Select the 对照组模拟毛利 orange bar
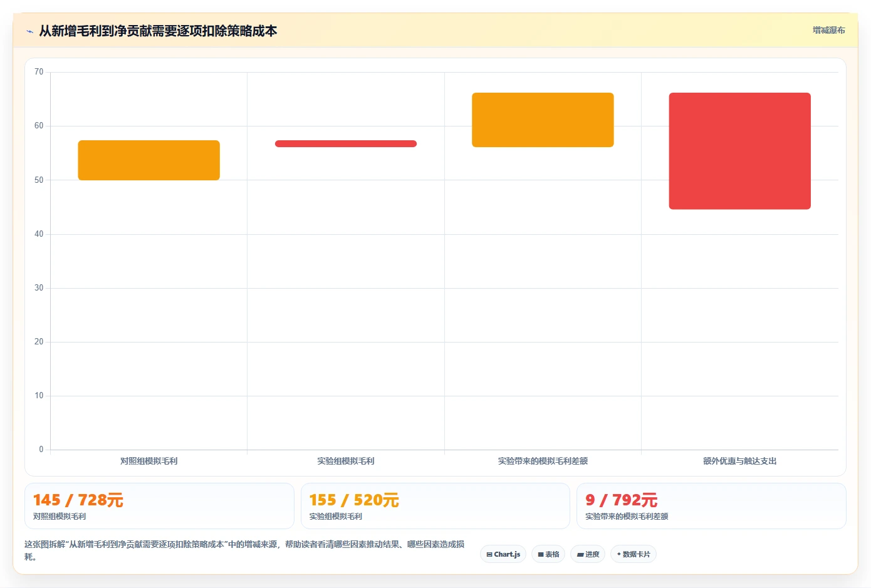The width and height of the screenshot is (871, 588). (x=149, y=160)
